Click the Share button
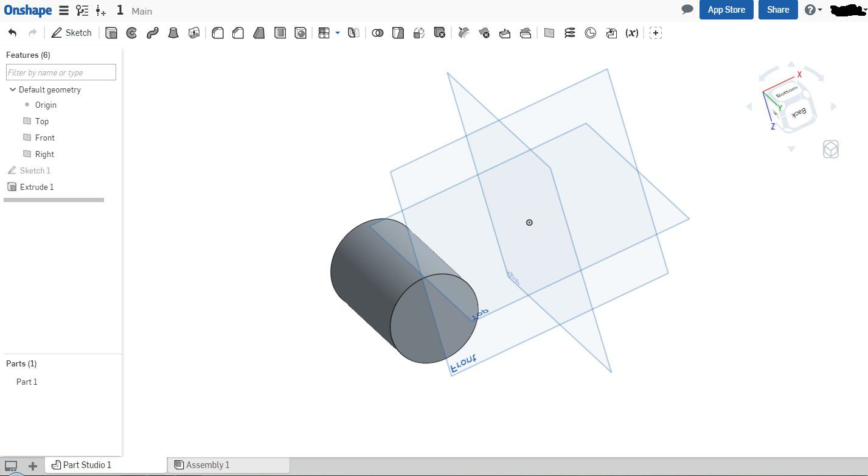The height and width of the screenshot is (476, 868). pyautogui.click(x=777, y=10)
